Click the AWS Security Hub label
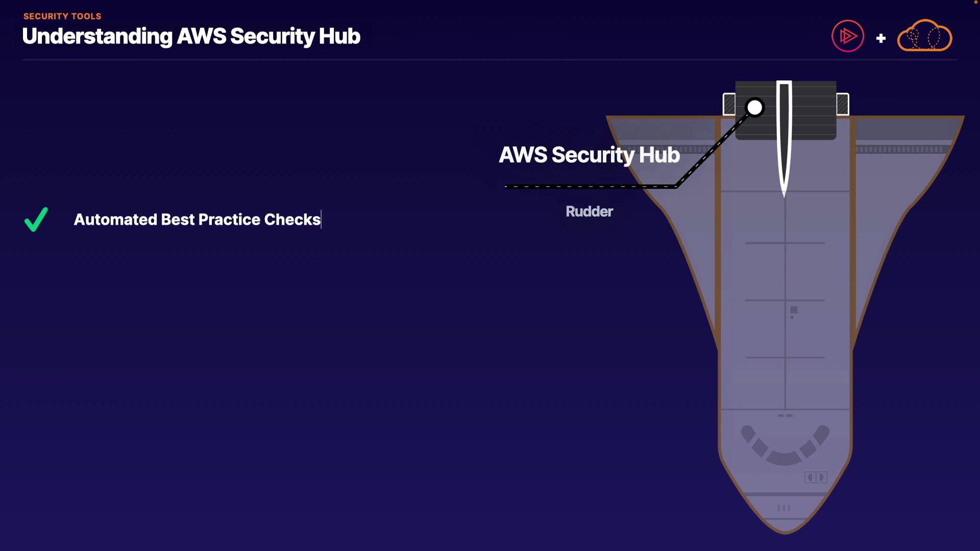The width and height of the screenshot is (980, 551). (x=589, y=155)
